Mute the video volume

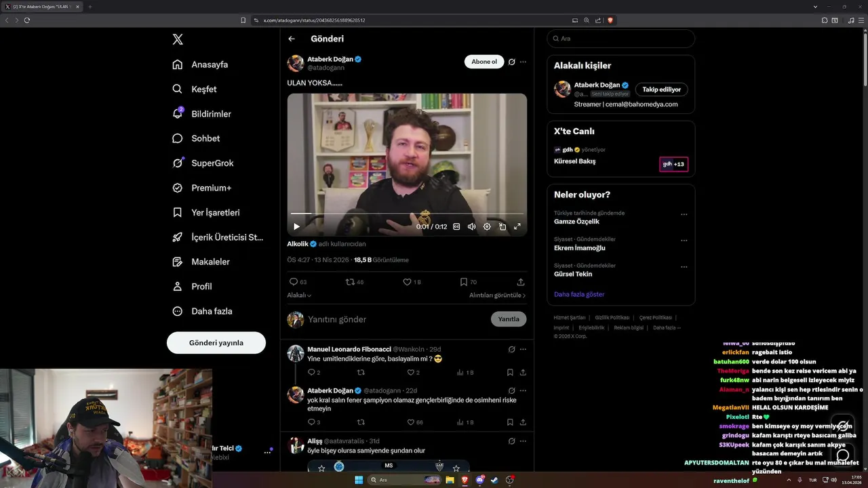[472, 226]
